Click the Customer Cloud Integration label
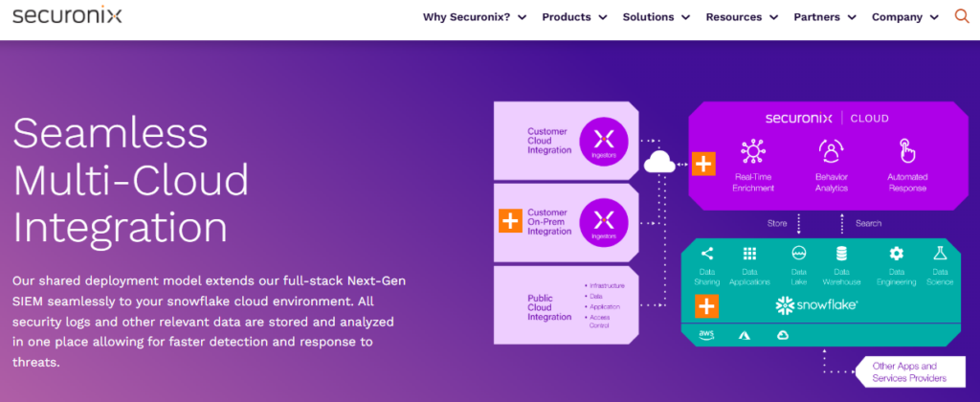The image size is (980, 402). point(549,141)
